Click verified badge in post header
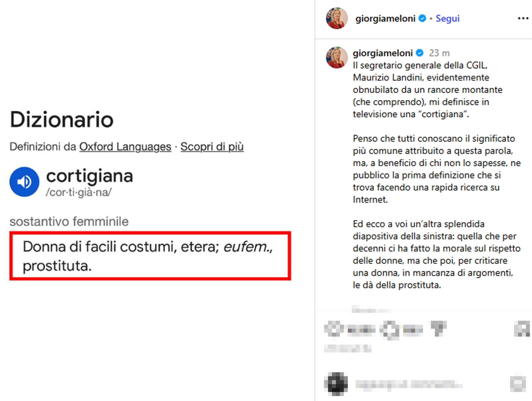Image resolution: width=532 pixels, height=401 pixels. pyautogui.click(x=422, y=18)
